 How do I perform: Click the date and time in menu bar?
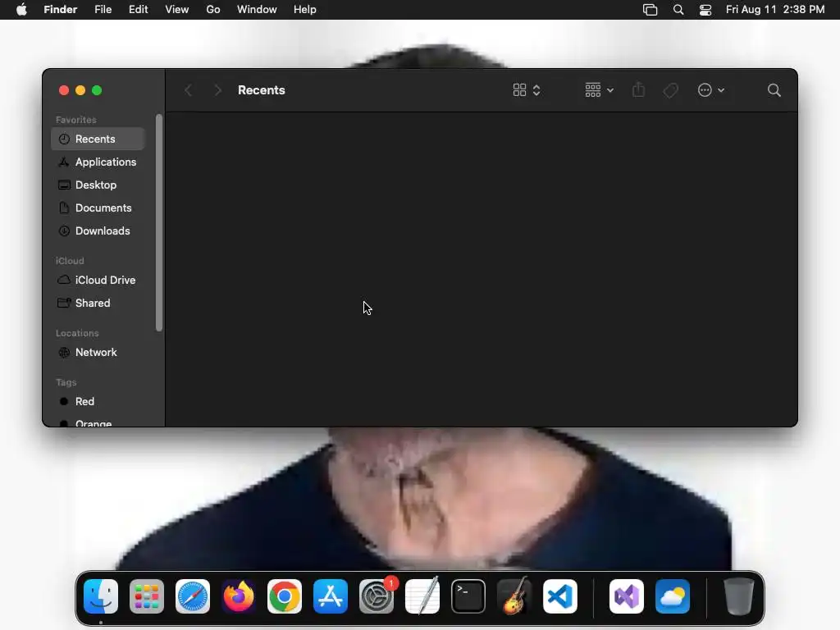[775, 10]
